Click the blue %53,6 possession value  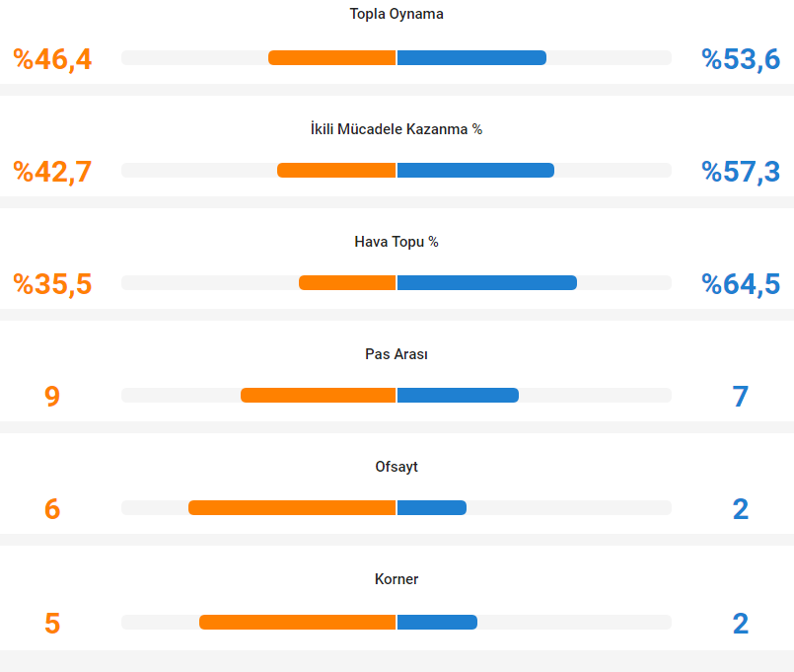pyautogui.click(x=741, y=59)
